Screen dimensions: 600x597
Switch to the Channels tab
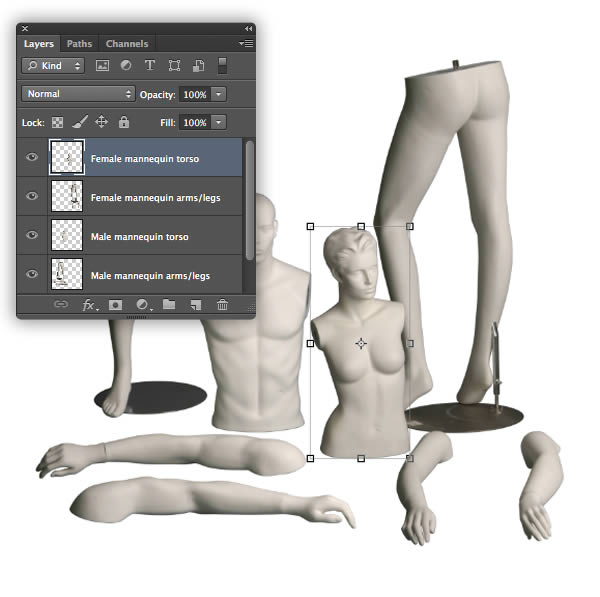click(x=127, y=44)
